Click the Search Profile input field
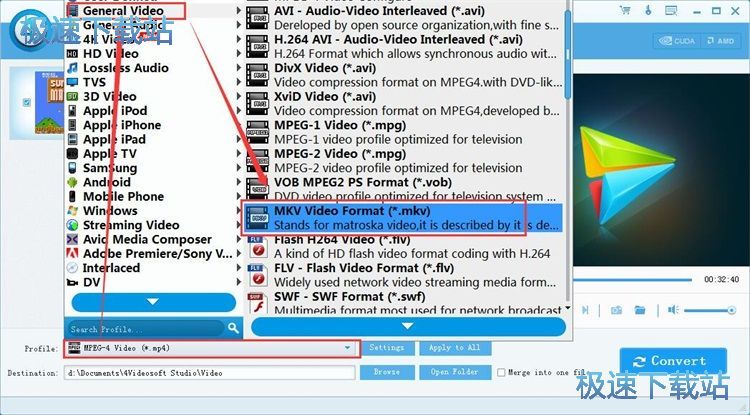This screenshot has width=750, height=415. click(146, 329)
